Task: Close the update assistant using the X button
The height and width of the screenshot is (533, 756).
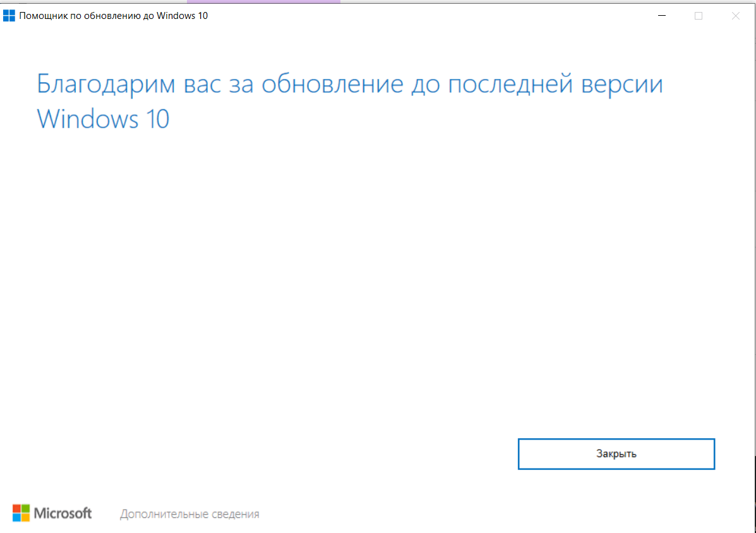Action: coord(736,16)
